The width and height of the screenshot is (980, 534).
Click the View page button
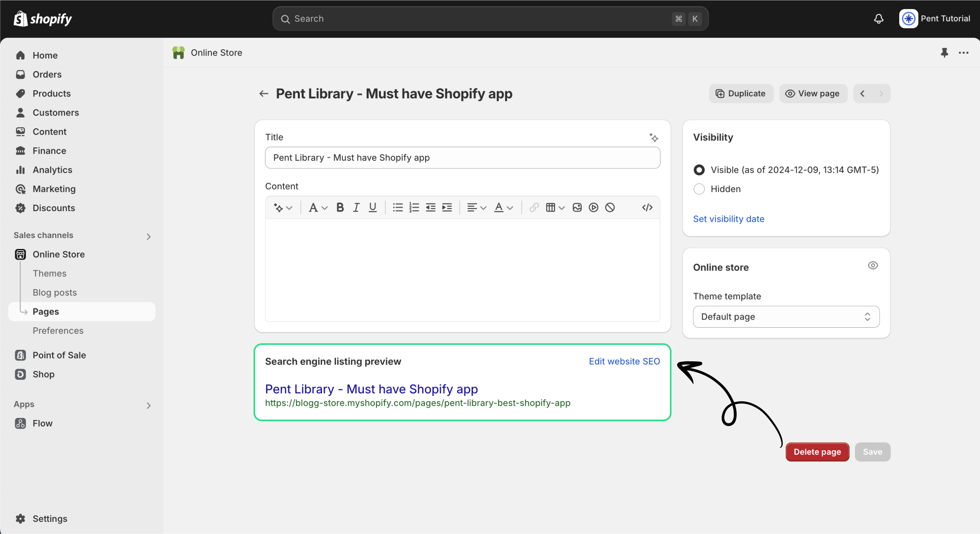point(813,94)
